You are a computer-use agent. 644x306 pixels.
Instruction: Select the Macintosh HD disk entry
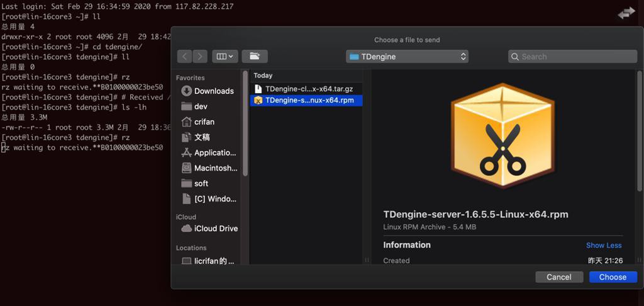[x=209, y=168]
